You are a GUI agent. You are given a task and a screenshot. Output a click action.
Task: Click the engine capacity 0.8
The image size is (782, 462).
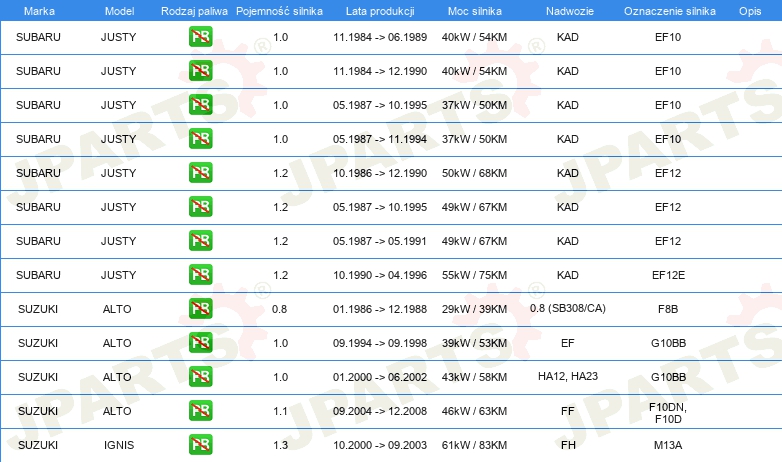click(x=279, y=309)
